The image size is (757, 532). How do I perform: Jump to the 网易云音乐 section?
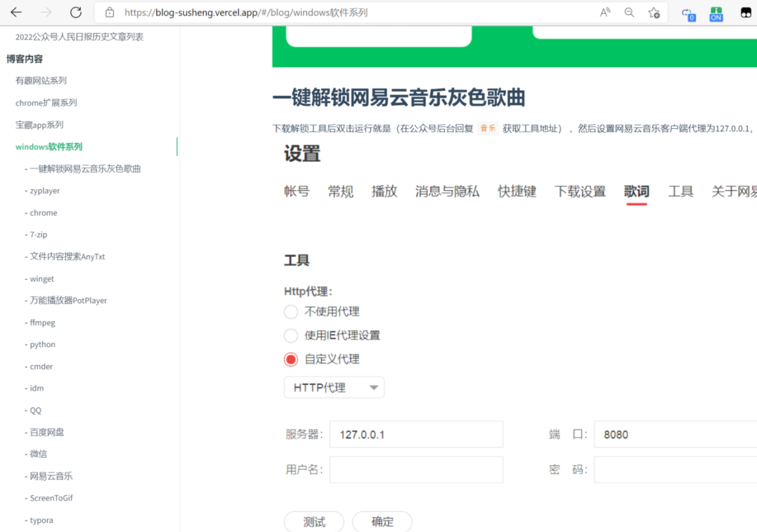click(x=51, y=476)
